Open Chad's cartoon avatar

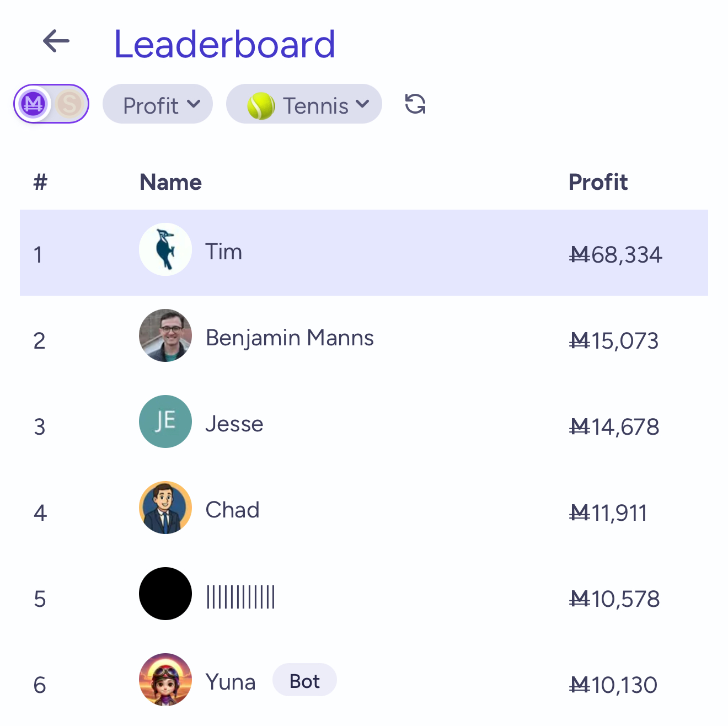165,508
